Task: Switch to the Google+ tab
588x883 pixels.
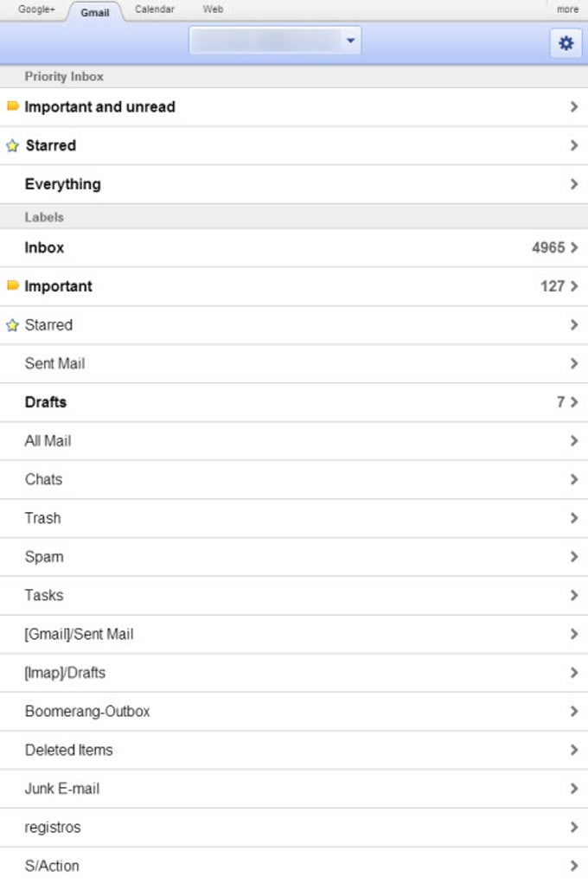Action: coord(36,9)
